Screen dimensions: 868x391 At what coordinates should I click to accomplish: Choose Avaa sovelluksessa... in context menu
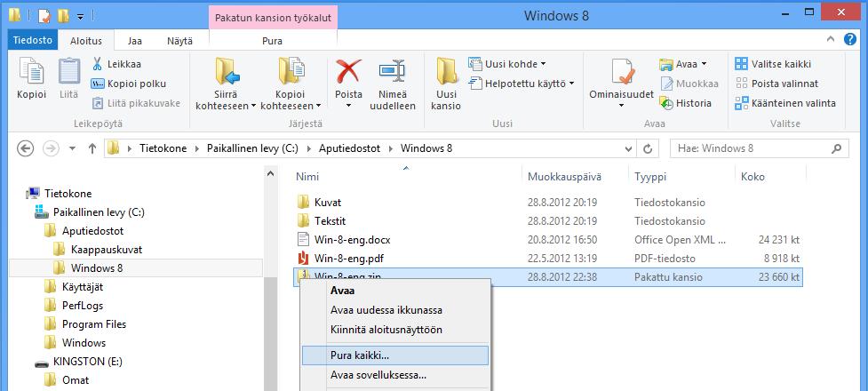pyautogui.click(x=395, y=375)
